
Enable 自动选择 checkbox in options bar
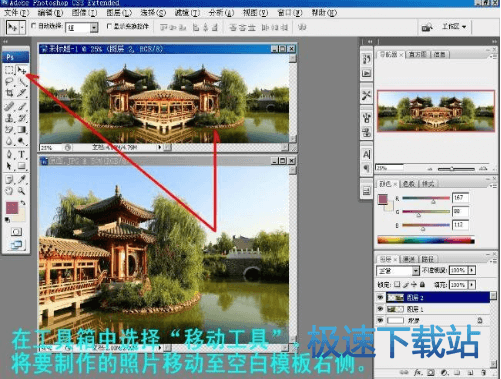tap(34, 26)
